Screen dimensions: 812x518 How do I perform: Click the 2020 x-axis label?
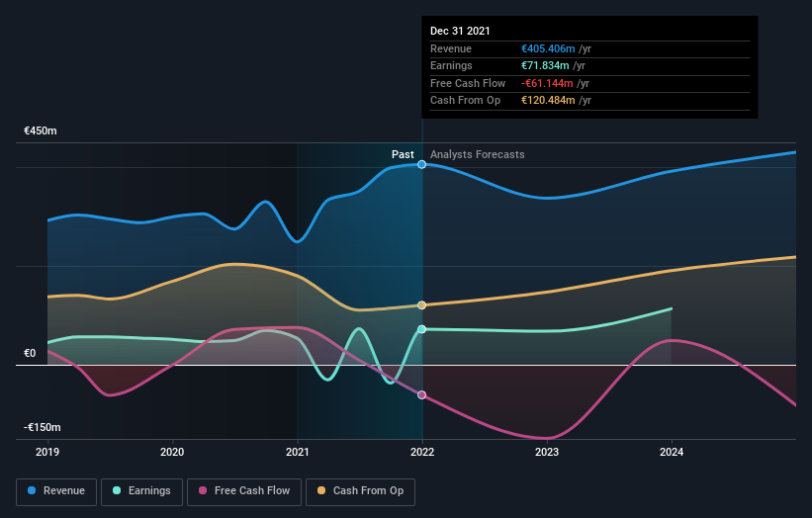point(172,452)
